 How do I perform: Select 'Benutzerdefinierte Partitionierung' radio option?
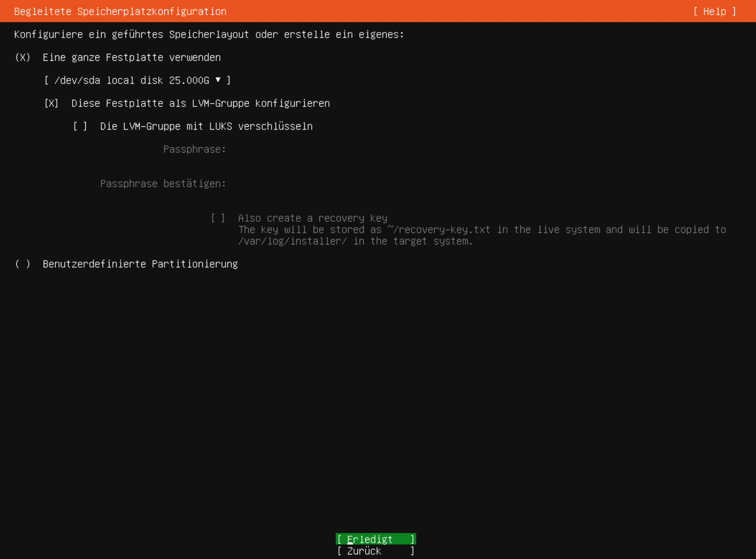point(23,264)
